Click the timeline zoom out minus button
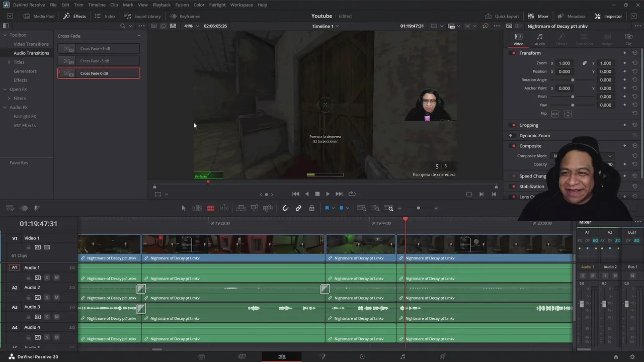The image size is (644, 362). [399, 208]
